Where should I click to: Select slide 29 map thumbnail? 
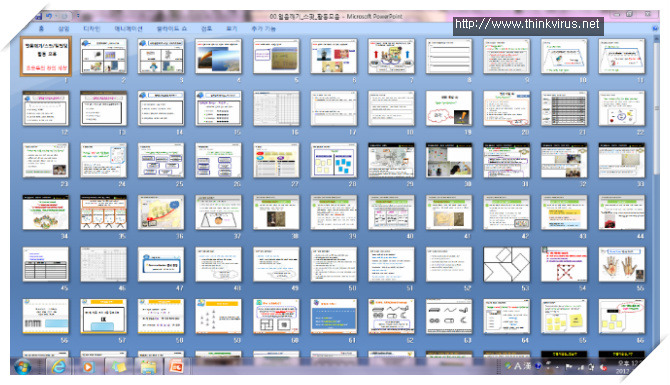(x=391, y=160)
